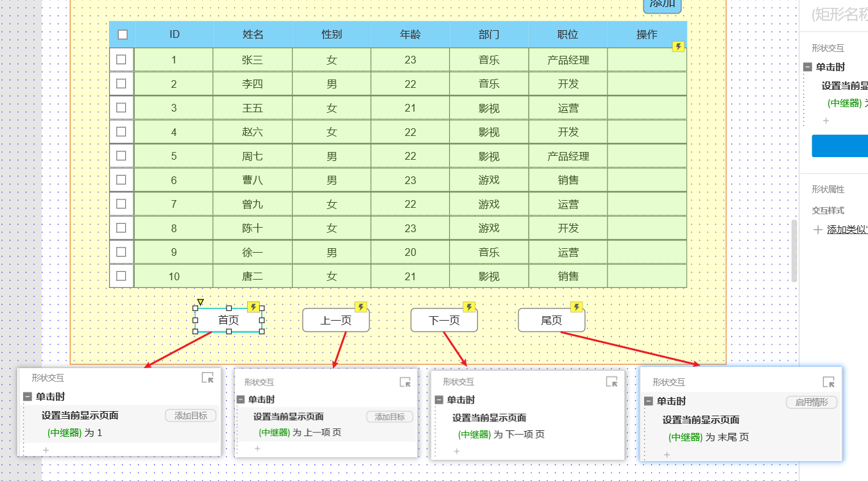Check the checkbox for row 王五
Screen dimensions: 868x481
121,108
